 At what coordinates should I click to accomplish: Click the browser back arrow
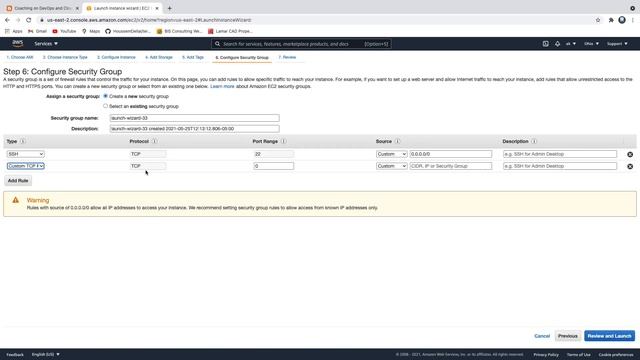tap(7, 20)
